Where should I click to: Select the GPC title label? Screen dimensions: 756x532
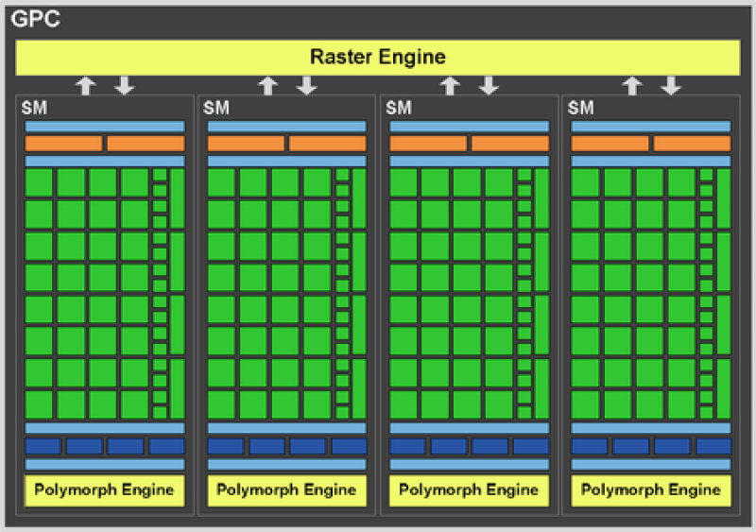[x=35, y=18]
